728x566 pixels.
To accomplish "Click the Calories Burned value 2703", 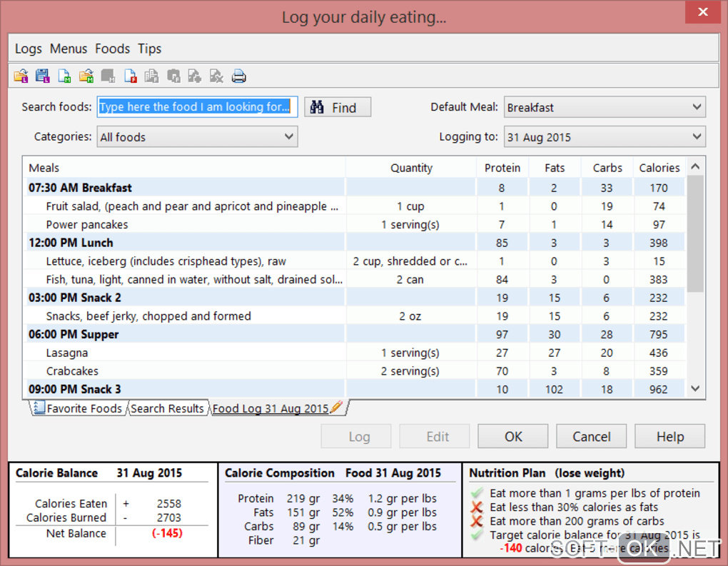I will [x=169, y=517].
